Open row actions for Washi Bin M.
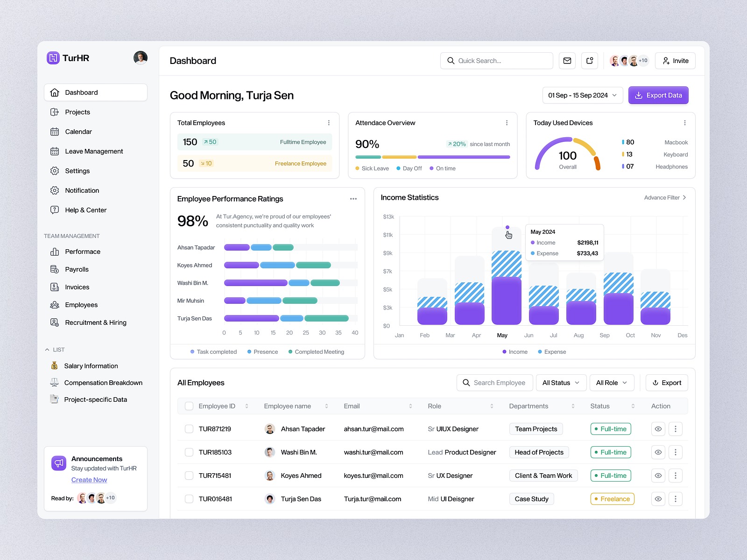This screenshot has height=560, width=747. (x=675, y=452)
